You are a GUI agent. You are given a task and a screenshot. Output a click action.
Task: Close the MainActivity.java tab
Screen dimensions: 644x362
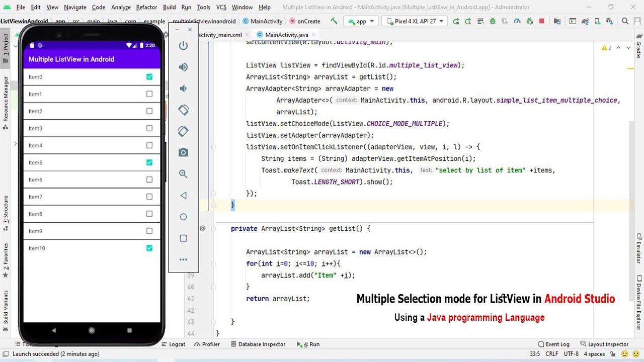313,35
